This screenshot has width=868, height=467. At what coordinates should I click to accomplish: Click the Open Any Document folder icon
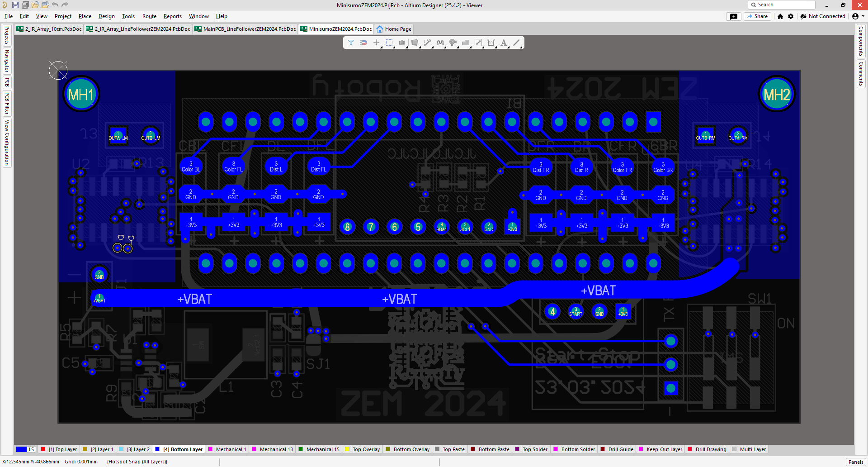point(35,5)
